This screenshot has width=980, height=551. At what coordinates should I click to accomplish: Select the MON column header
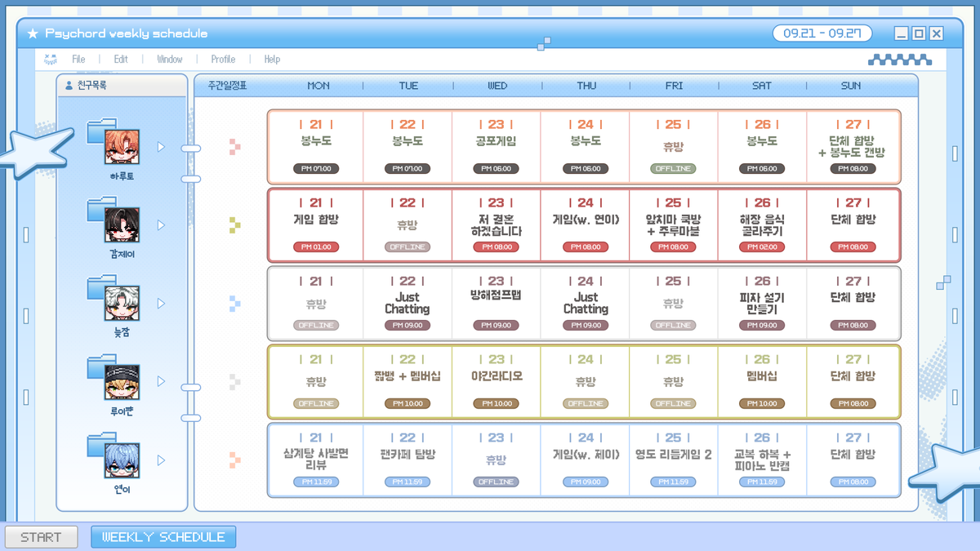point(318,86)
